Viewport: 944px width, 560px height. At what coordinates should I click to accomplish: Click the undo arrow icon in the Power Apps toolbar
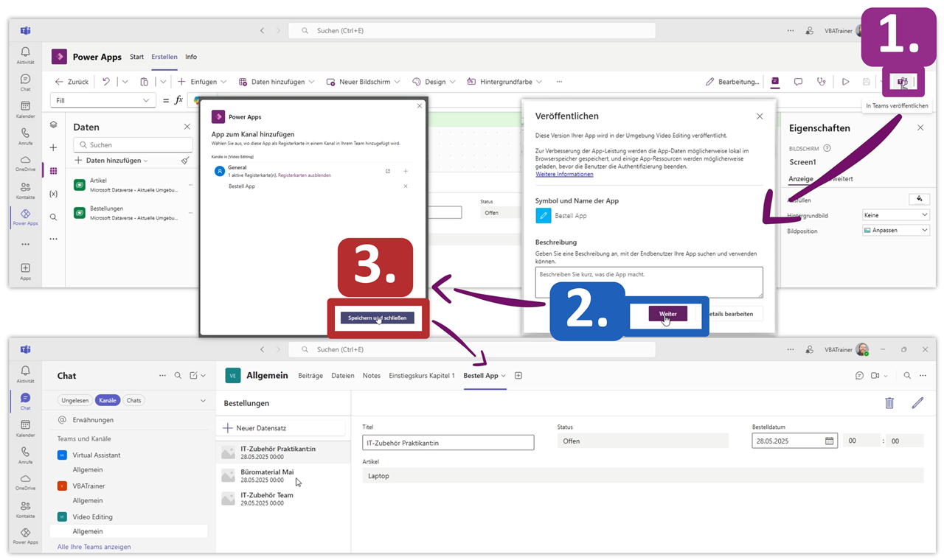[106, 82]
